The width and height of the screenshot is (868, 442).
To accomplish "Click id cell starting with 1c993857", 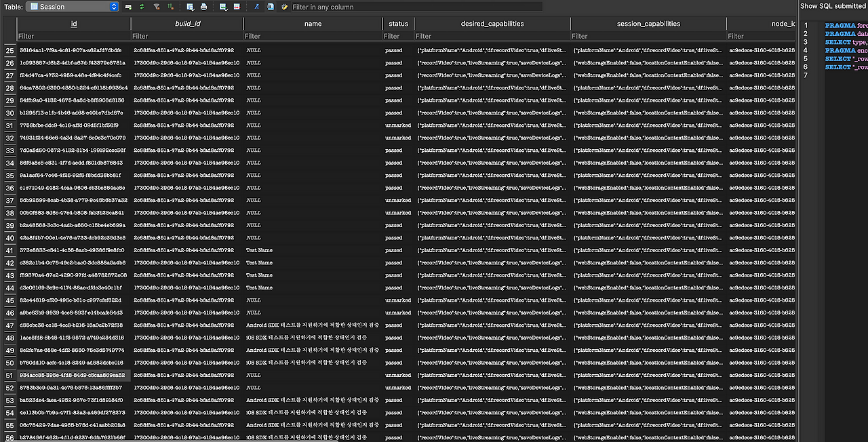I will (x=74, y=63).
